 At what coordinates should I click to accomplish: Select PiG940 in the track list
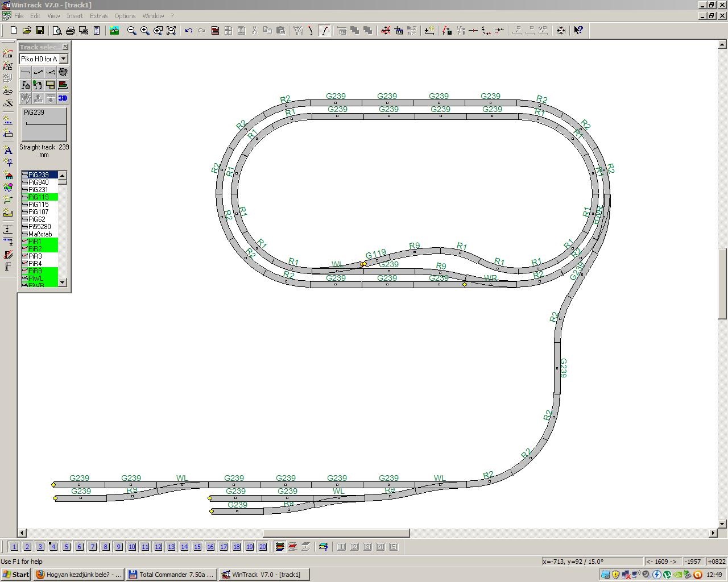point(39,182)
